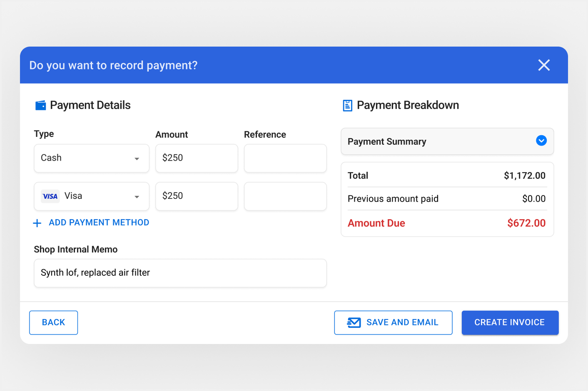Click the plus icon for adding payment method
Image resolution: width=588 pixels, height=391 pixels.
37,223
